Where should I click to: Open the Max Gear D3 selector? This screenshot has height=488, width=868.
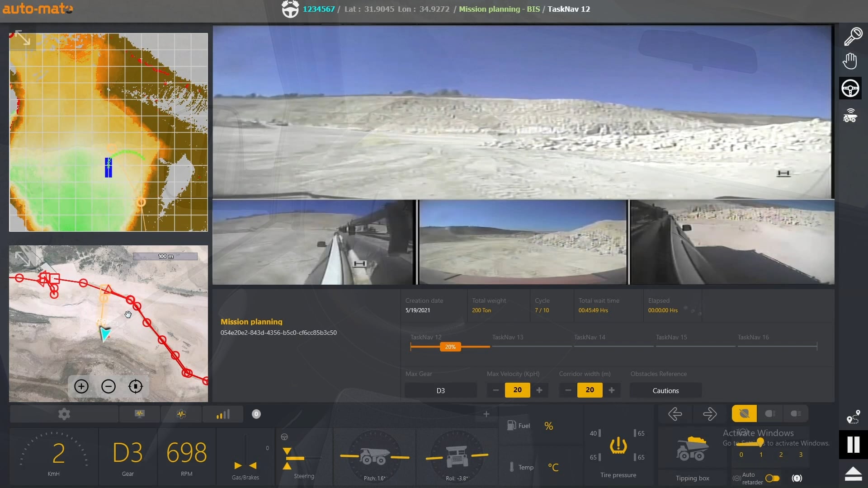441,390
